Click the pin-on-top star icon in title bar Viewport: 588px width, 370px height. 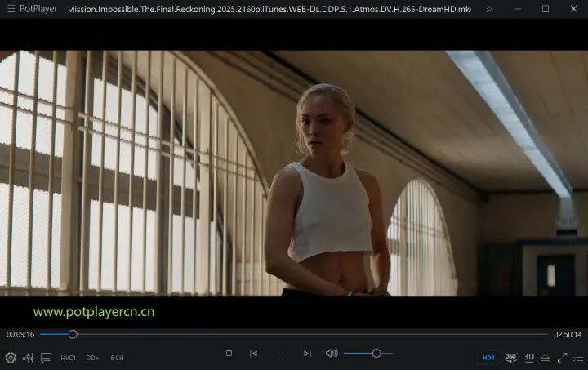click(489, 9)
